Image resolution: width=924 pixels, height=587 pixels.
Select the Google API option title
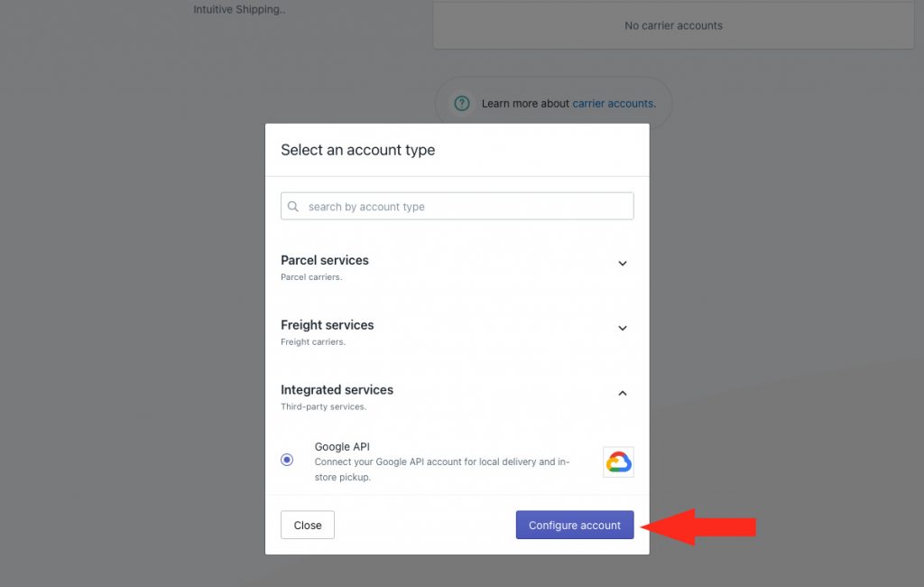[x=342, y=447]
